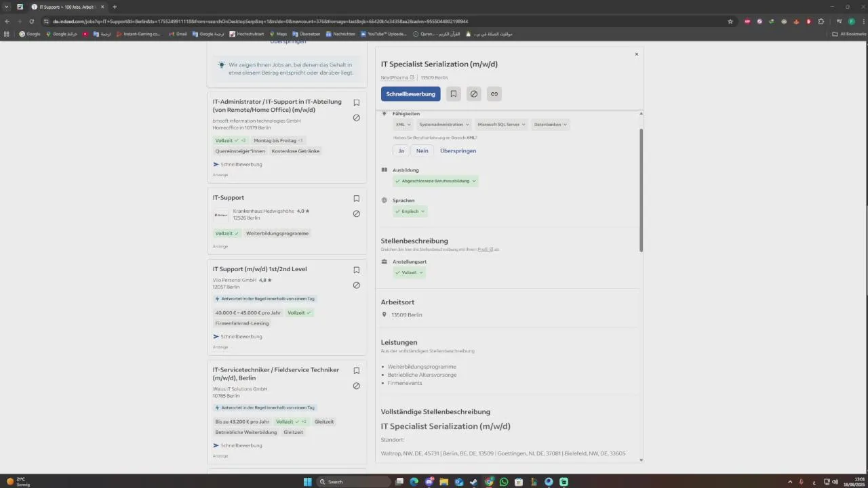Open the Hochschulstart bookmark

(247, 34)
